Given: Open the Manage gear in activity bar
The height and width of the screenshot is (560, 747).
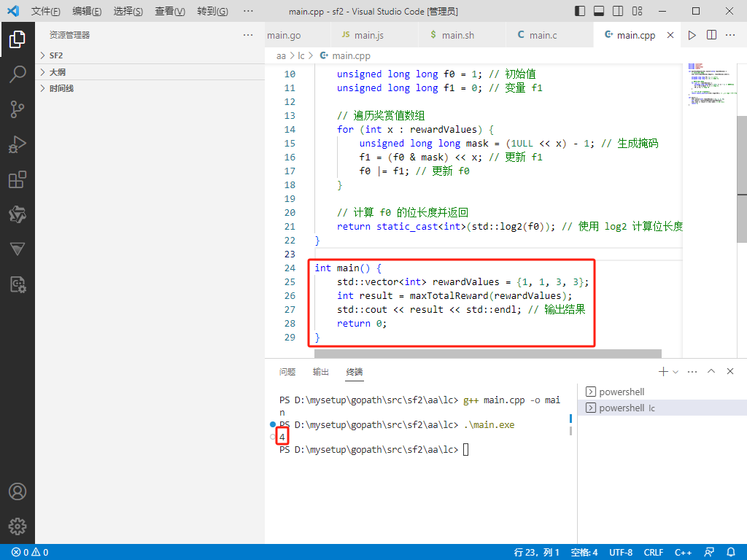Looking at the screenshot, I should (18, 526).
